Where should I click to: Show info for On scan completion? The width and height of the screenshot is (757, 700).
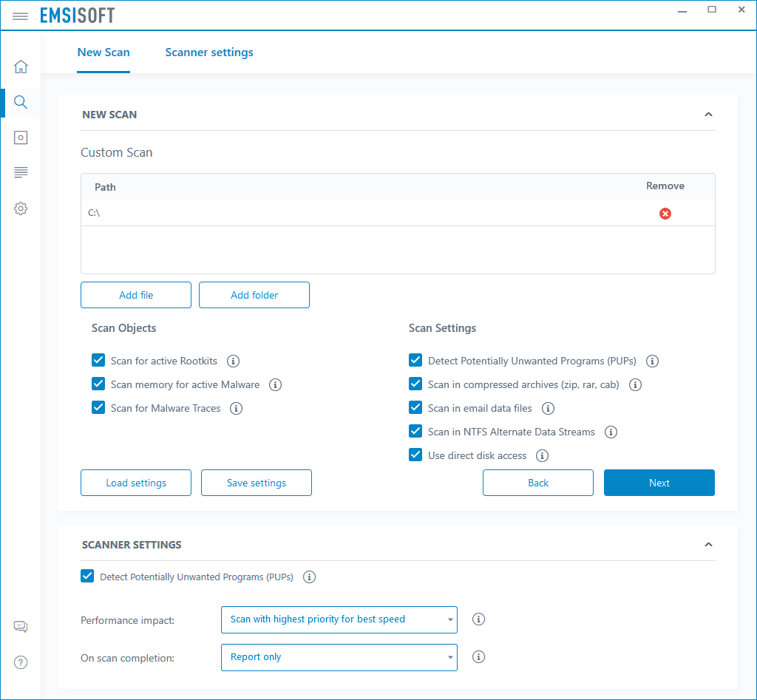click(x=478, y=657)
